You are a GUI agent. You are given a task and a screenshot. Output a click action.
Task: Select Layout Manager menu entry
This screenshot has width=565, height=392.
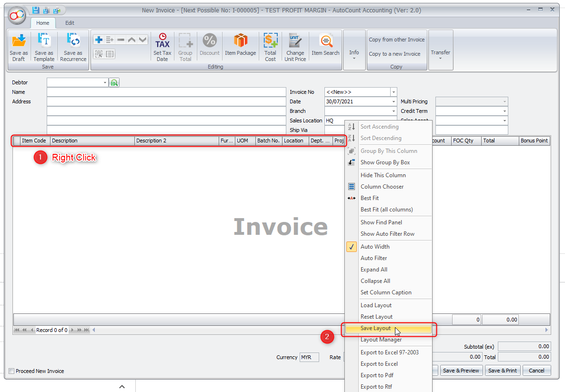pyautogui.click(x=388, y=340)
